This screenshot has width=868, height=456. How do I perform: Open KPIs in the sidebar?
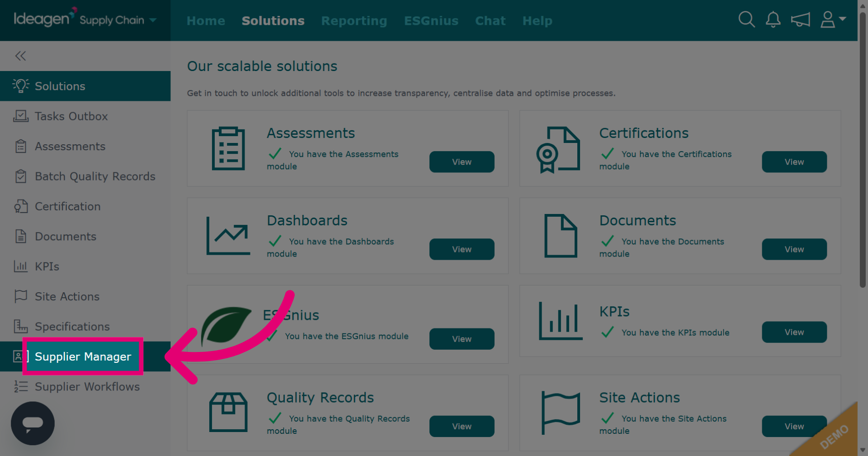click(x=85, y=266)
